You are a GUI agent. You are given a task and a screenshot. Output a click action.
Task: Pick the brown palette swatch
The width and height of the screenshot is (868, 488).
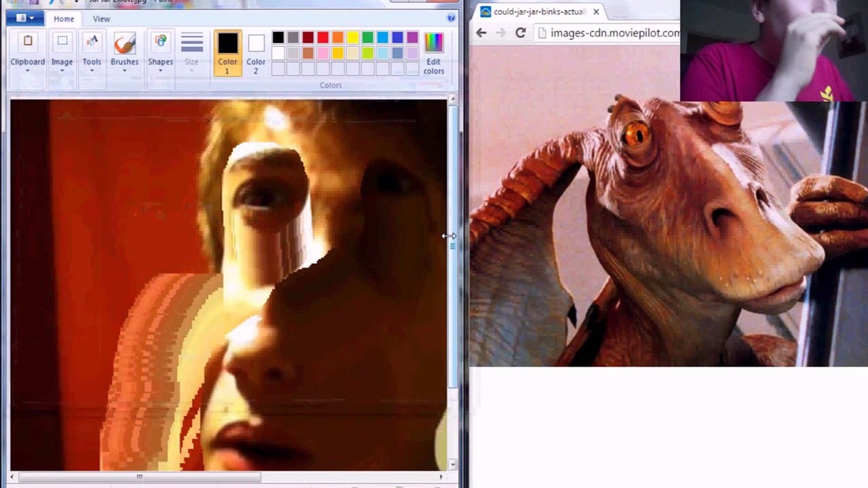pos(308,53)
